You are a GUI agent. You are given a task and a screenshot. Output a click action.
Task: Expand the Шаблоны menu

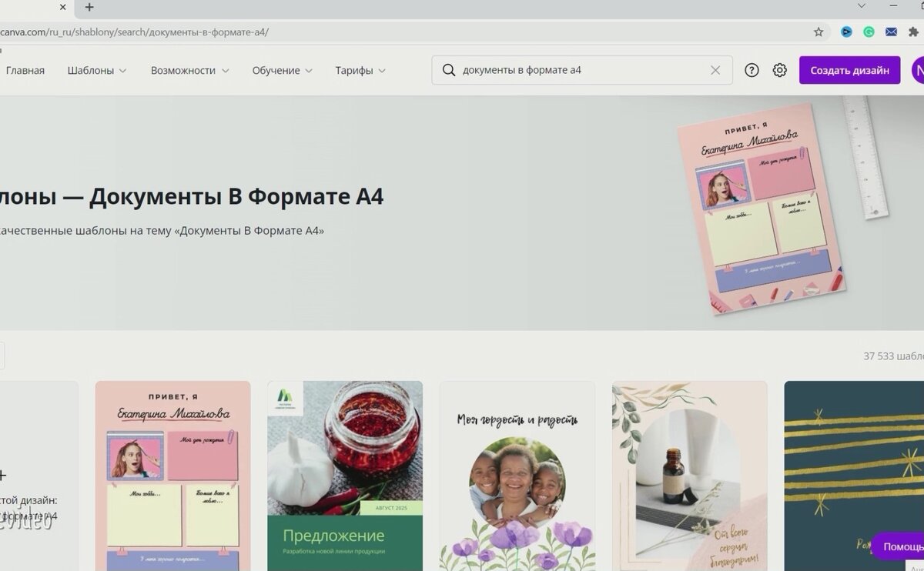[x=96, y=70]
